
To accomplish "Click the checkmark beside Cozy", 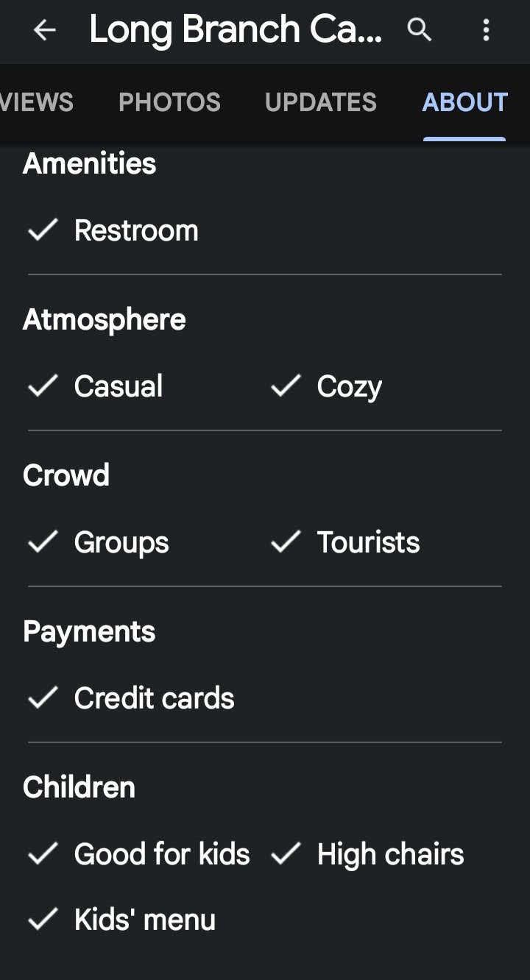I will [x=286, y=386].
